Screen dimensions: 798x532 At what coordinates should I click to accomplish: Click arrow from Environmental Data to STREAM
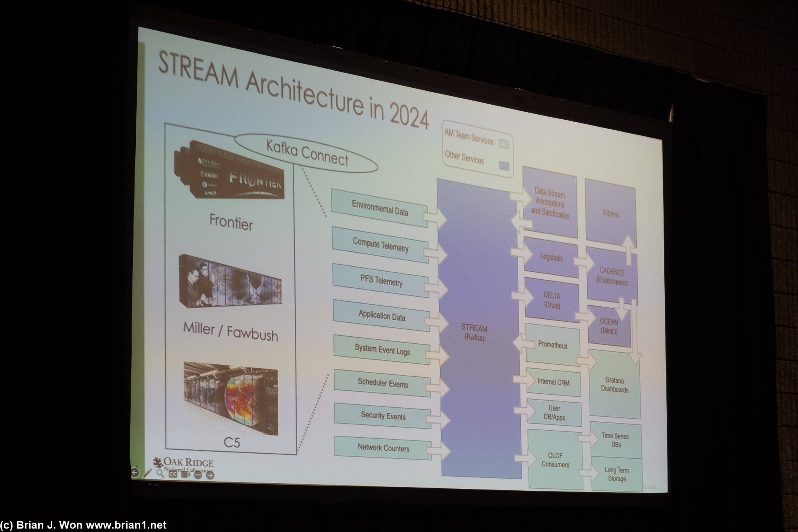click(435, 218)
